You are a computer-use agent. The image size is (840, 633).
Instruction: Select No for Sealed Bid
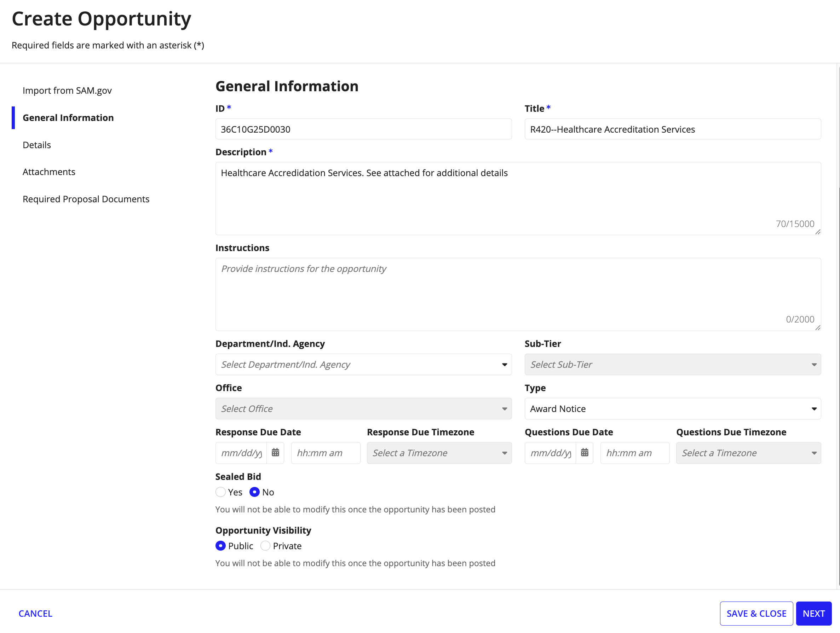254,492
